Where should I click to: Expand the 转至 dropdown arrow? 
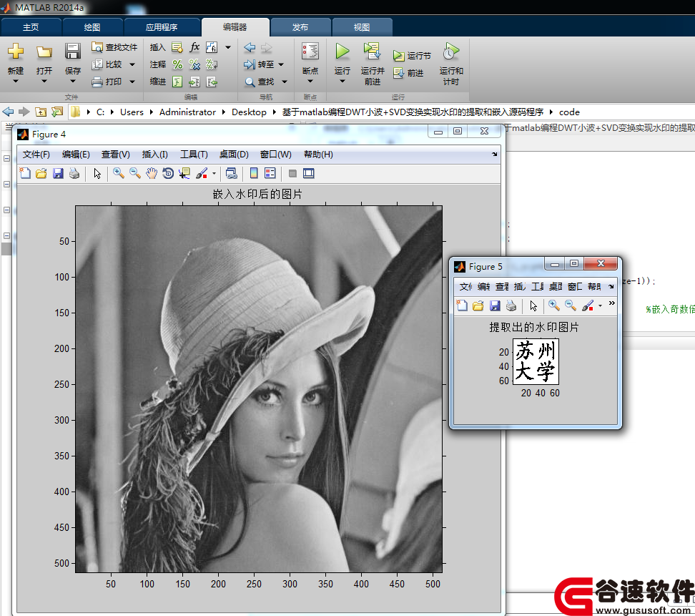pos(281,65)
